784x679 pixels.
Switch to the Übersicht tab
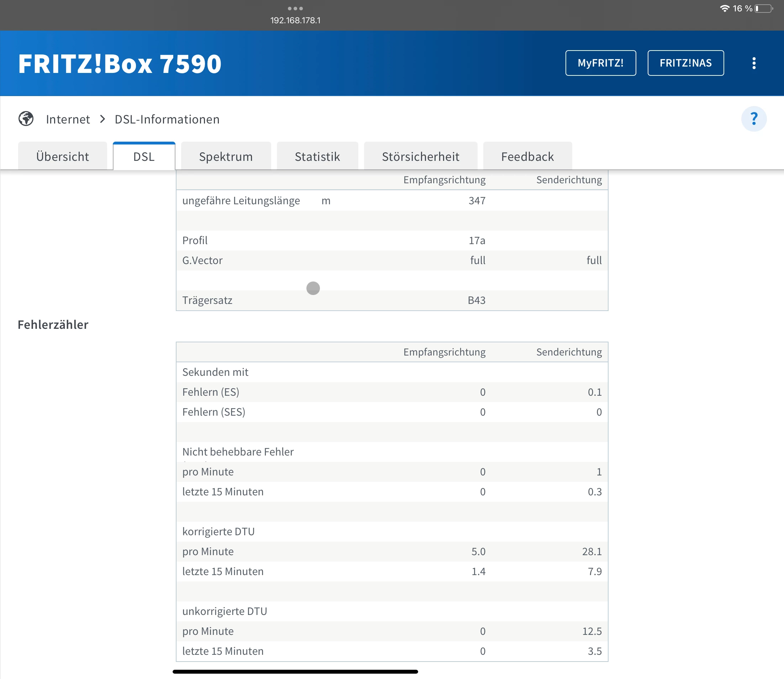[x=63, y=157]
